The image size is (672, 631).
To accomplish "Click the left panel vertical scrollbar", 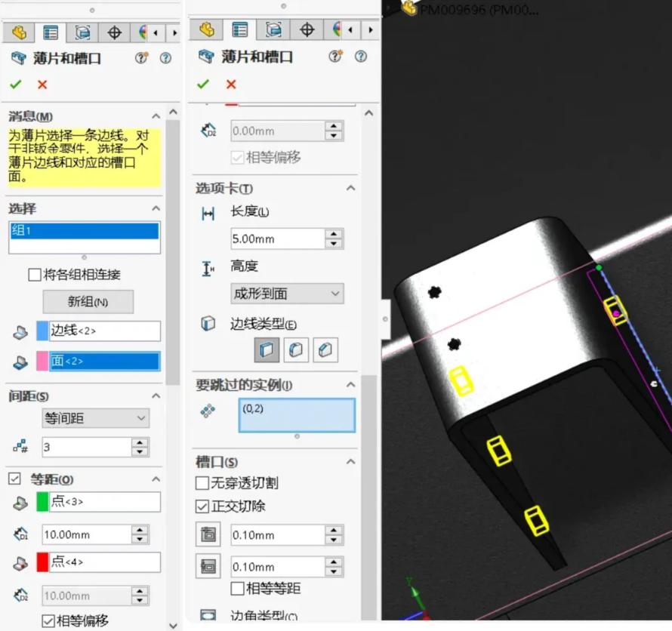I will pyautogui.click(x=173, y=253).
